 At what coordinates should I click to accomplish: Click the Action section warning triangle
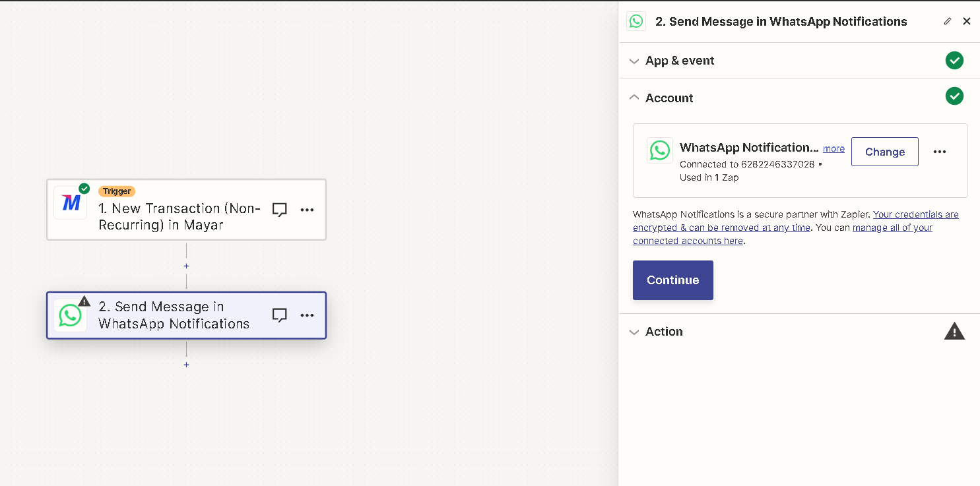click(954, 331)
